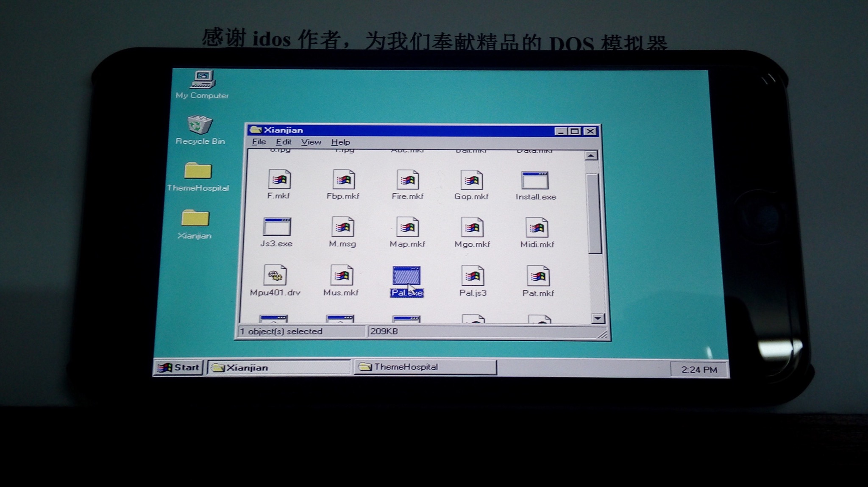
Task: Select the Js3.exe program icon
Action: 277,227
